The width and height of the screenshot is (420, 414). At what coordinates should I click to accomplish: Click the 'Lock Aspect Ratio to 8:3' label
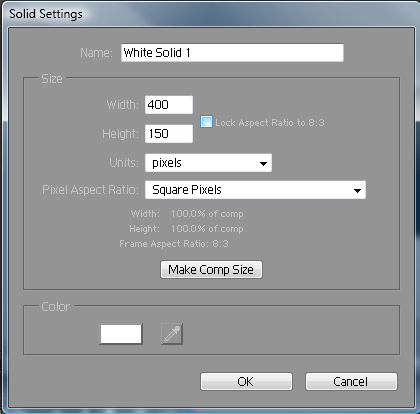click(270, 123)
